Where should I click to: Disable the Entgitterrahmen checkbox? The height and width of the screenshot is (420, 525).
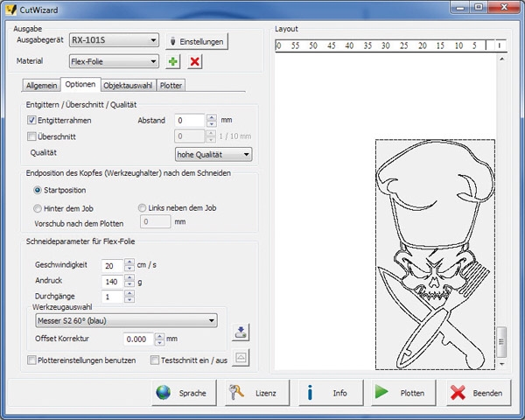click(x=32, y=120)
